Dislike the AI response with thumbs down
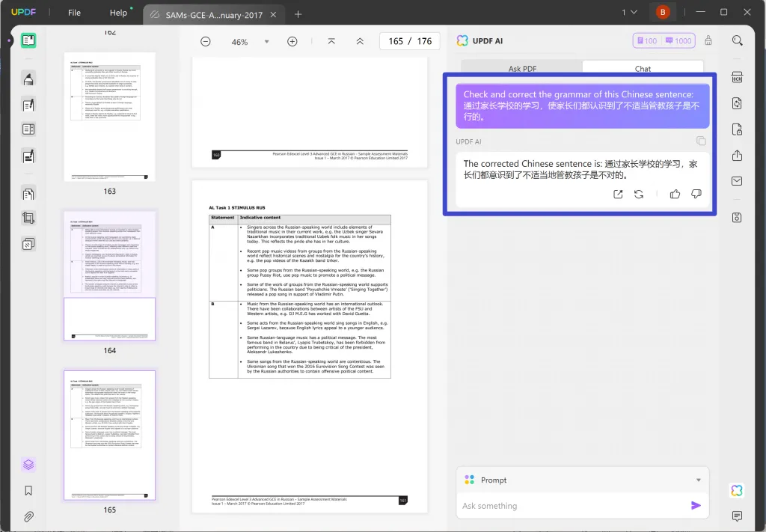 tap(696, 194)
